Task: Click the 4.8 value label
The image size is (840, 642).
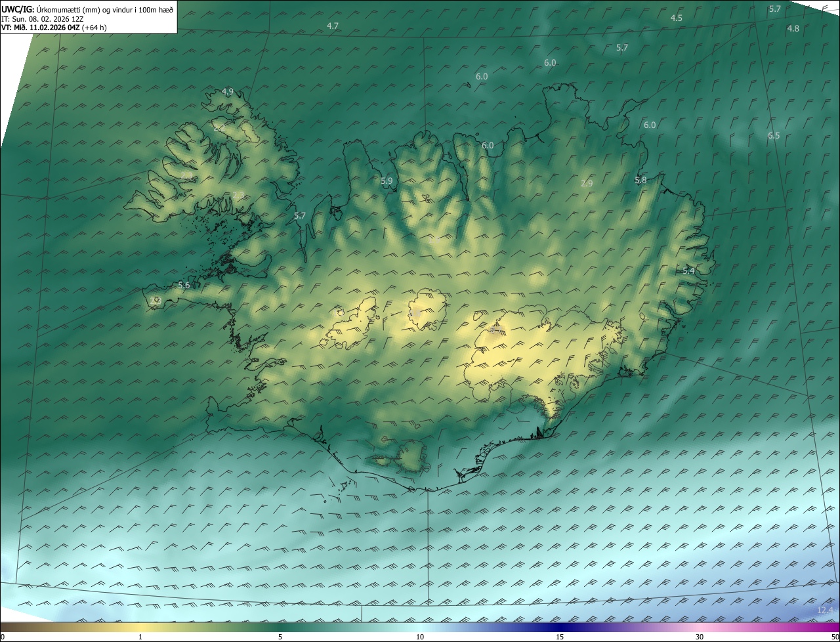Action: point(793,28)
